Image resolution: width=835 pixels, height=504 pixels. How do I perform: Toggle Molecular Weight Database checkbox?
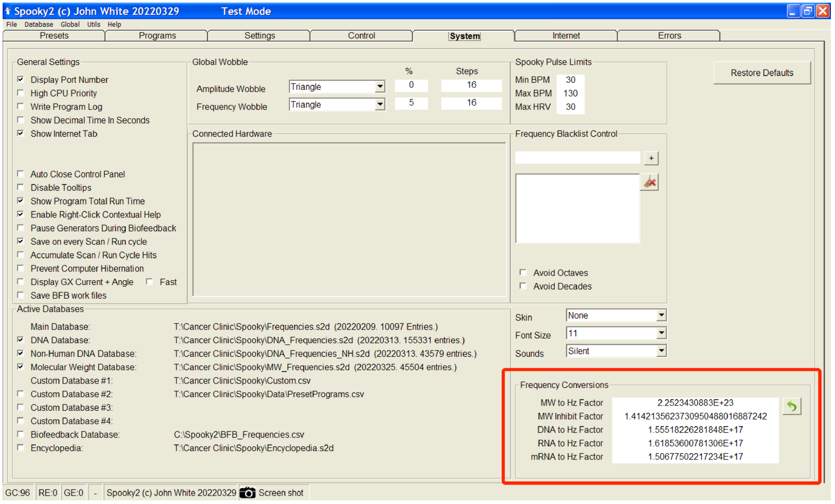(20, 367)
